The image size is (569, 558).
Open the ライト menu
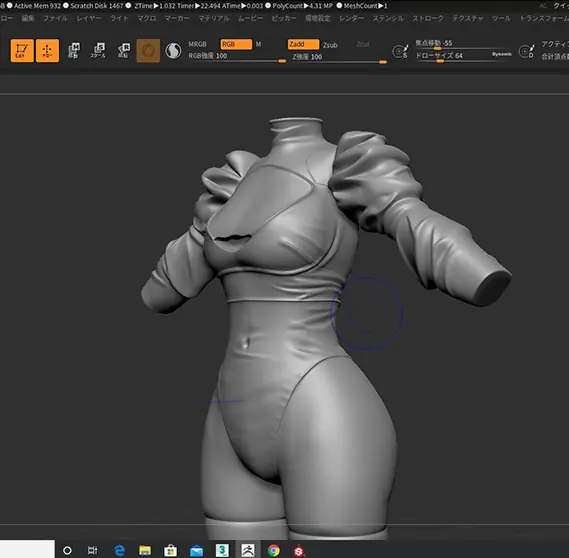coord(119,18)
